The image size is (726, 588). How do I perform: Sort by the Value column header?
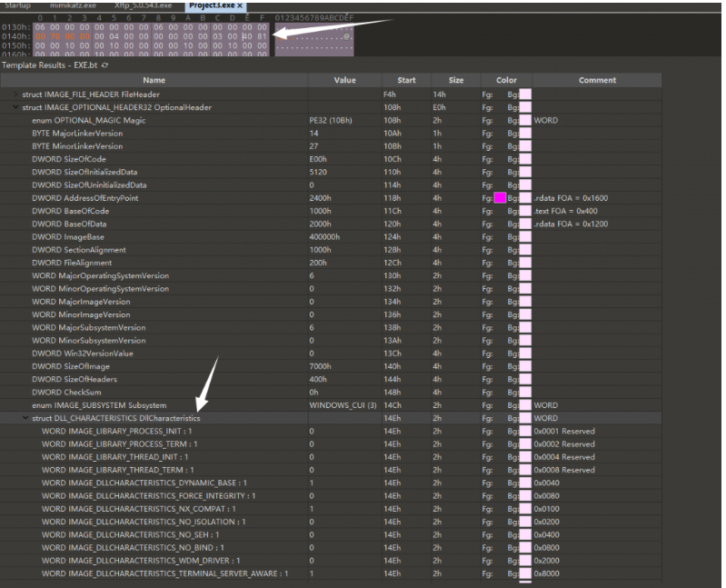coord(345,80)
